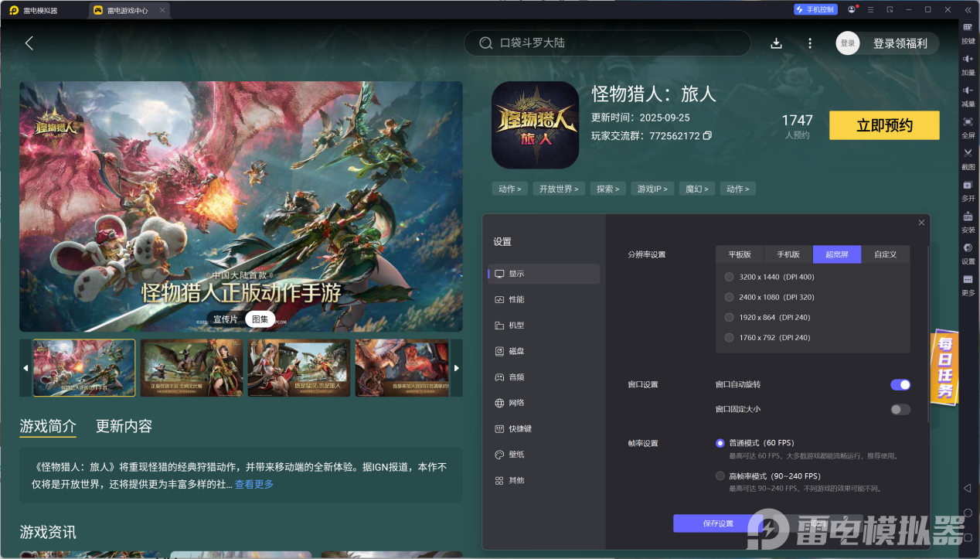Go back using the top-left arrow
This screenshot has height=559, width=980.
pos(29,43)
